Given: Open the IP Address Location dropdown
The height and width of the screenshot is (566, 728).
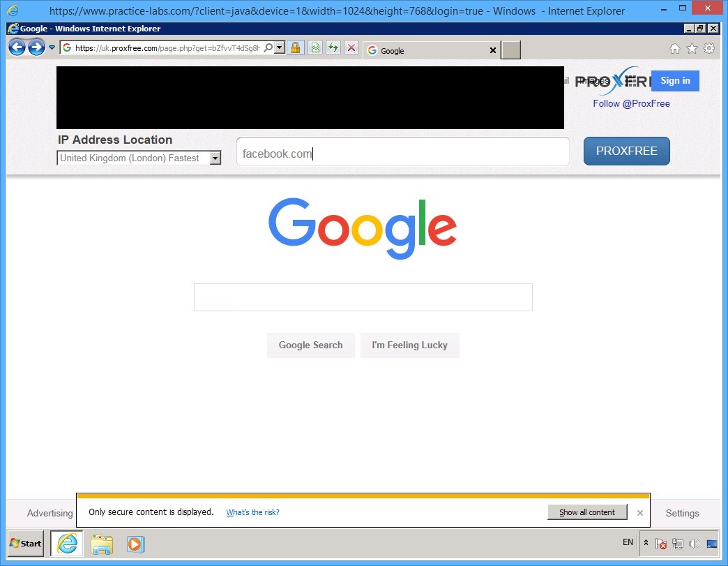Looking at the screenshot, I should pyautogui.click(x=215, y=158).
